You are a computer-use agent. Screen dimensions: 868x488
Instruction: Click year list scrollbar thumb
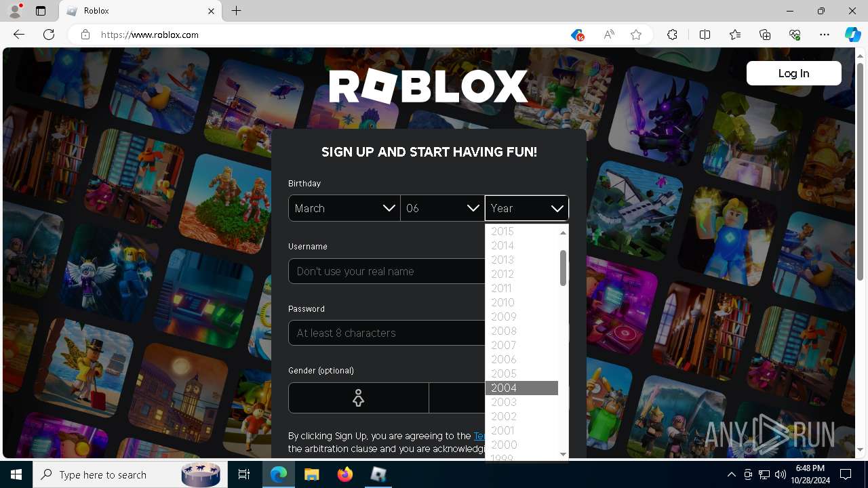(x=563, y=268)
